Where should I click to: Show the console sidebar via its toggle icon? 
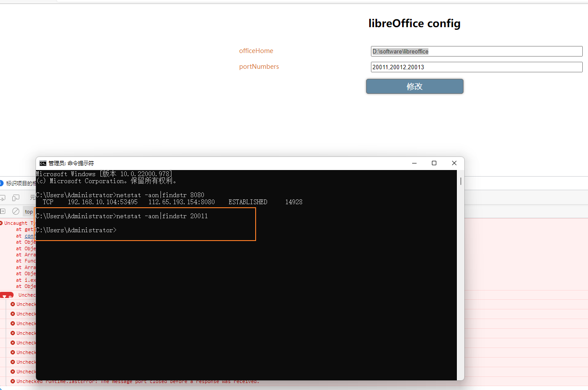click(x=2, y=211)
